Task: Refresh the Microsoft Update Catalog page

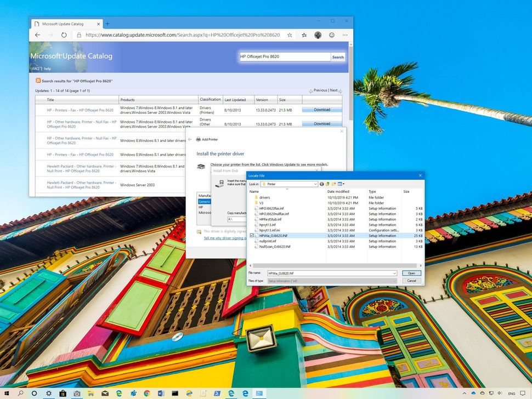Action: tap(64, 35)
